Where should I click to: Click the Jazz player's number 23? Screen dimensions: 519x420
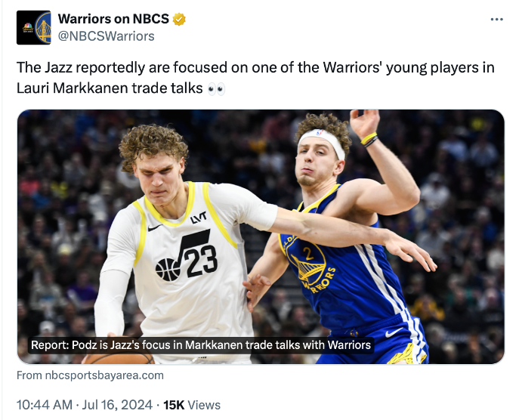(x=202, y=261)
